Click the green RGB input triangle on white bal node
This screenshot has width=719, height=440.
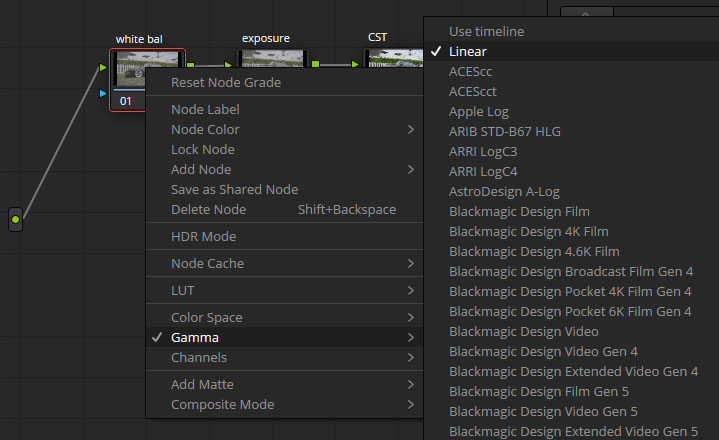coord(103,68)
